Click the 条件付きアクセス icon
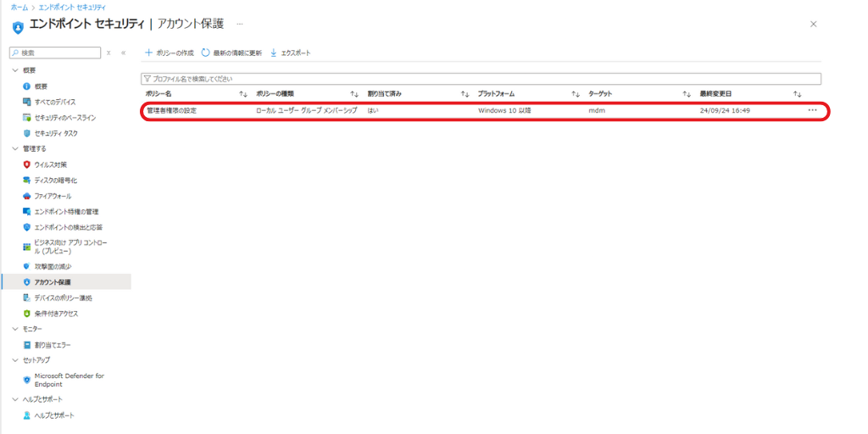Screen dimensions: 868x434 click(26, 314)
